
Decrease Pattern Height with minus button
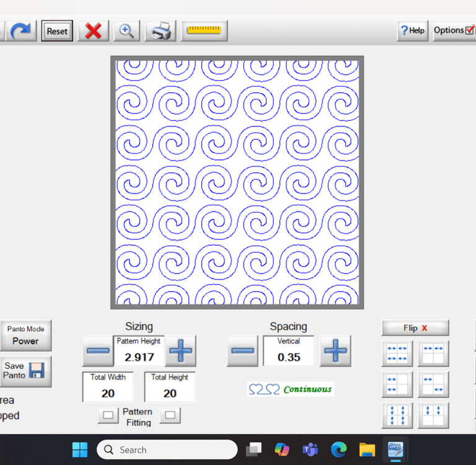[x=98, y=351]
